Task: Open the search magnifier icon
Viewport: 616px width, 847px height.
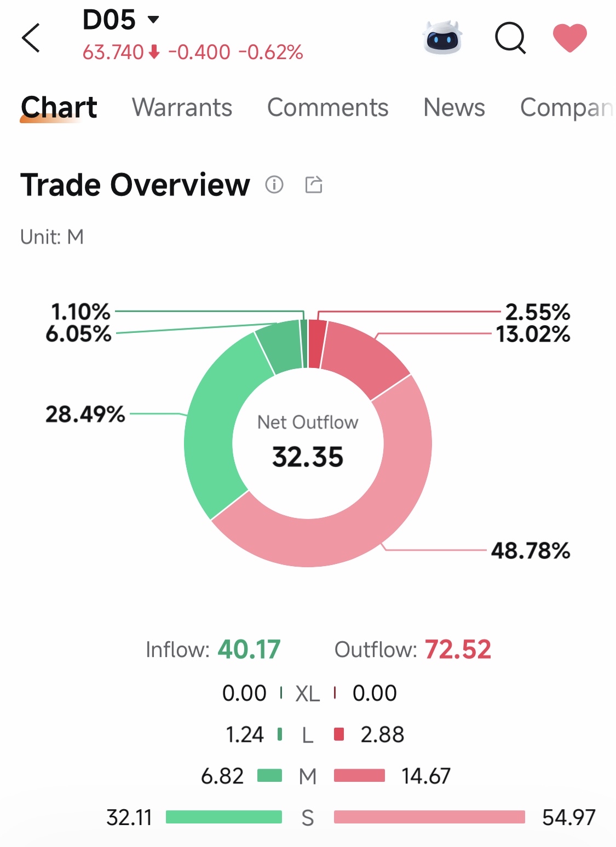Action: (510, 38)
